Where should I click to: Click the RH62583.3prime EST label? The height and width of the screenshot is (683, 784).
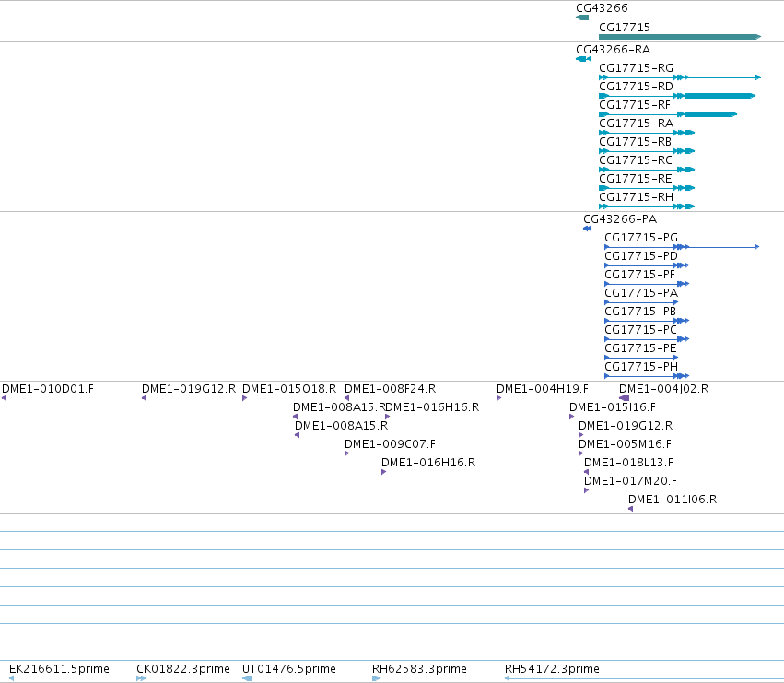click(419, 669)
